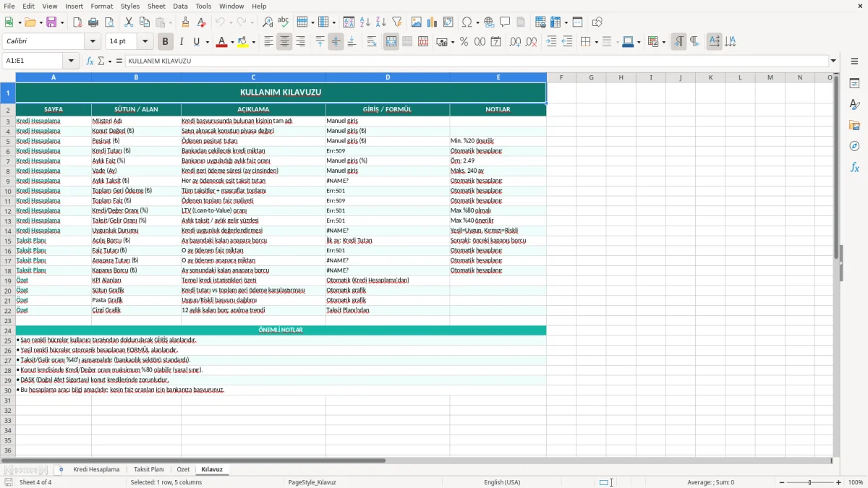Click the Sort Ascending icon
The width and height of the screenshot is (868, 488).
[x=365, y=22]
